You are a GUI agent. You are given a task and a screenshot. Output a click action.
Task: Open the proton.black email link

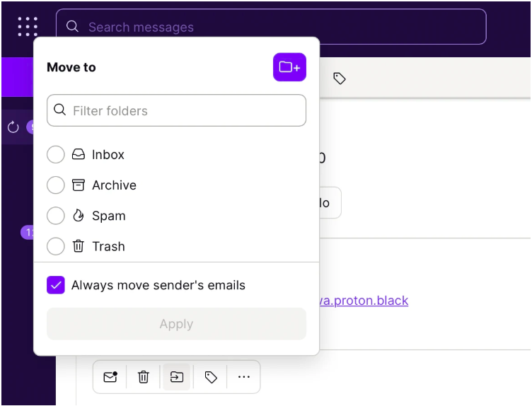coord(364,301)
